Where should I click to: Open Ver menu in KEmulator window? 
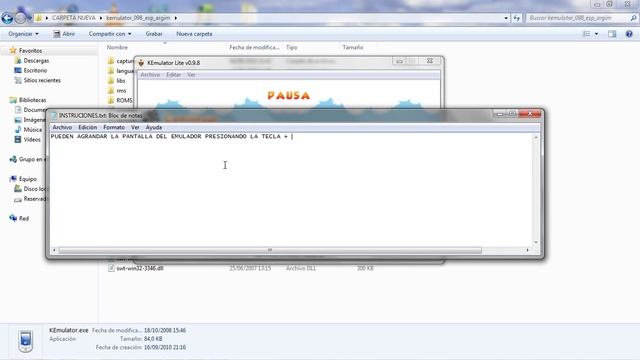click(191, 75)
